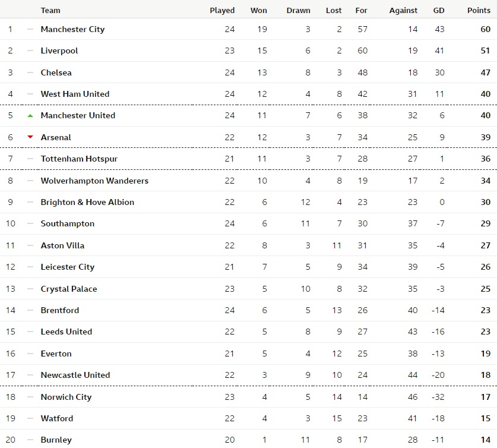This screenshot has height=448, width=497.
Task: Open Brighton & Hove Albion team page
Action: tap(87, 202)
